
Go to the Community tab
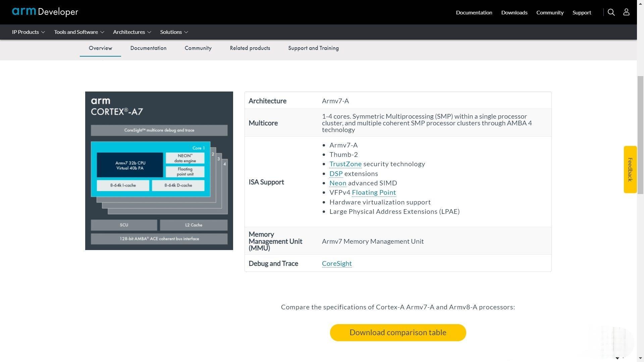point(198,48)
